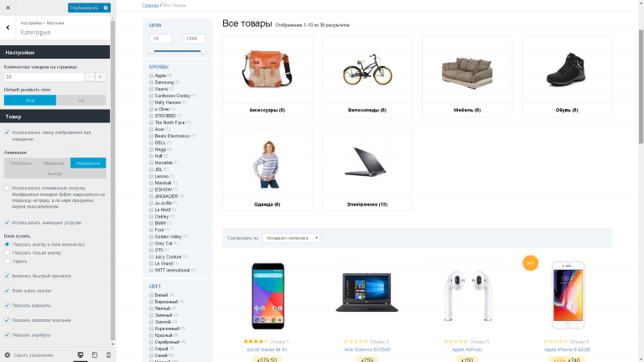This screenshot has height=362, width=644.
Task: Open the Electronics category thumbnail
Action: point(366,163)
